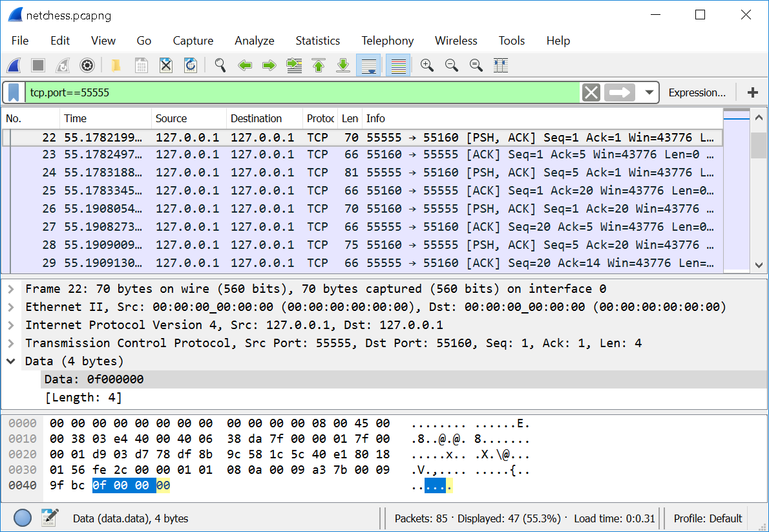Screen dimensions: 769x532
Task: Go to the first packet
Action: [319, 65]
